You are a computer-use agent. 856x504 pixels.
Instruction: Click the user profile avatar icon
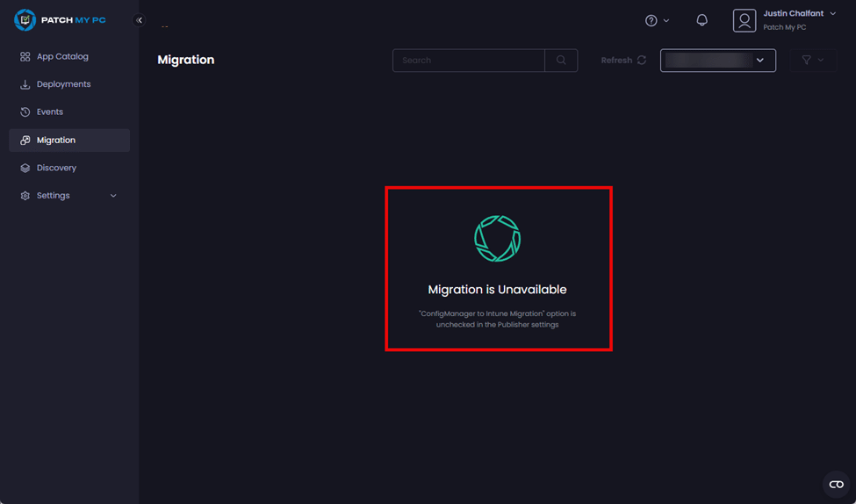(x=744, y=20)
